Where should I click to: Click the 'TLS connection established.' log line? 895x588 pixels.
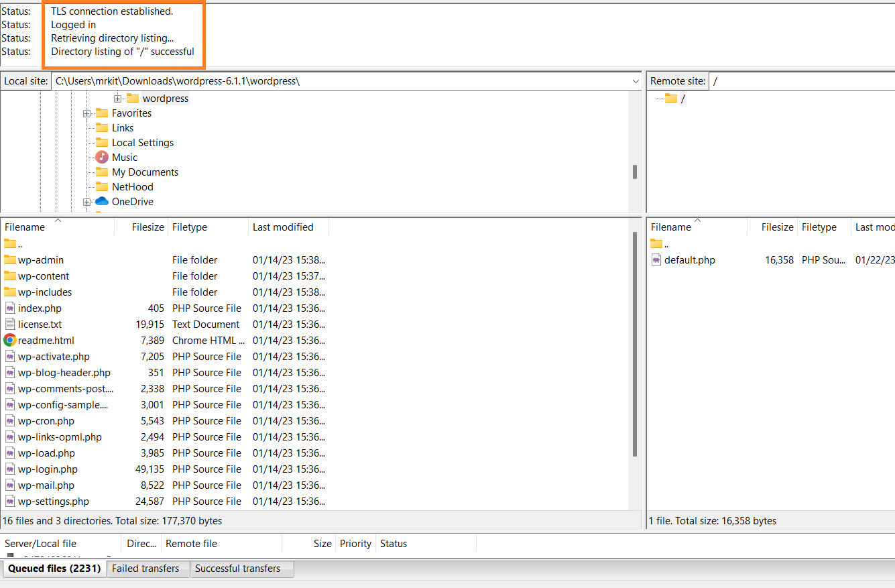(x=112, y=11)
